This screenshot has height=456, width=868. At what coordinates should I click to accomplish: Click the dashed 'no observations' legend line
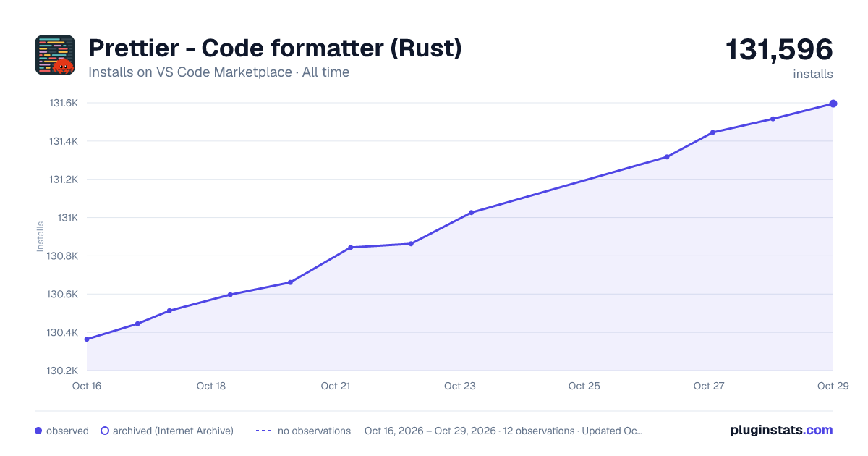(x=263, y=431)
